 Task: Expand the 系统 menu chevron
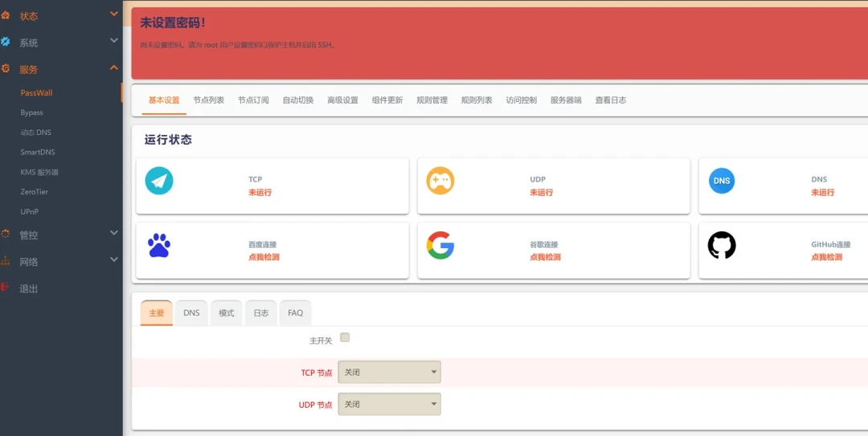point(114,40)
